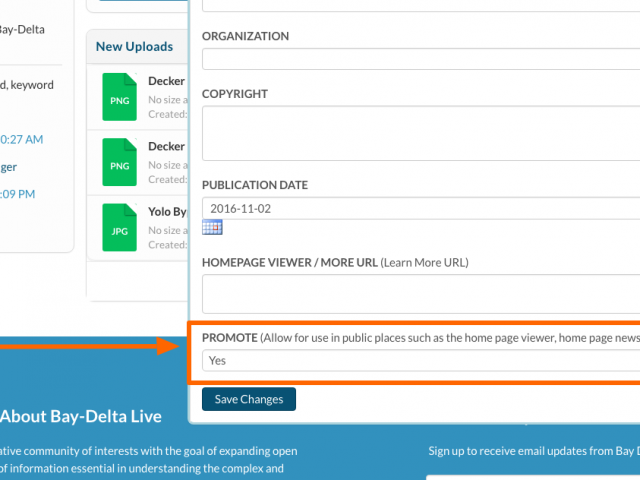Click the Yolo By JPG file icon
640x480 pixels.
[x=120, y=227]
